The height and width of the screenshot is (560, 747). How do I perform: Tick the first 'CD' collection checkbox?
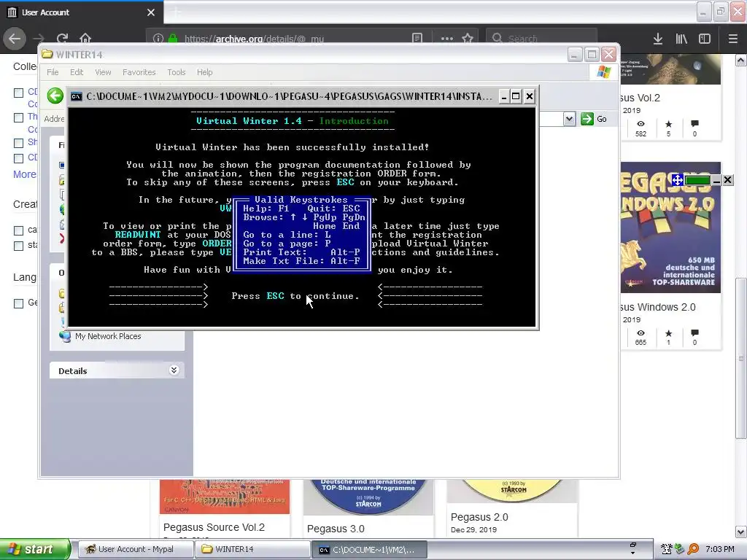pos(18,93)
